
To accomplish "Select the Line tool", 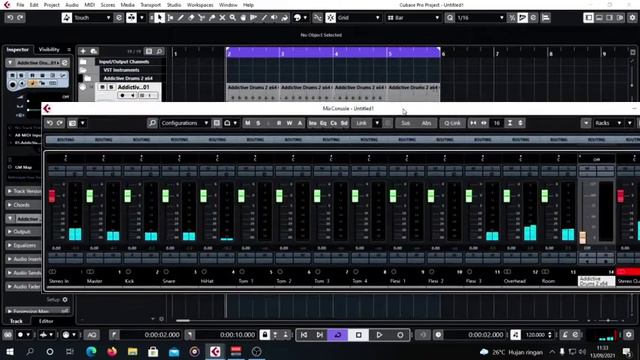I will pyautogui.click(x=264, y=18).
